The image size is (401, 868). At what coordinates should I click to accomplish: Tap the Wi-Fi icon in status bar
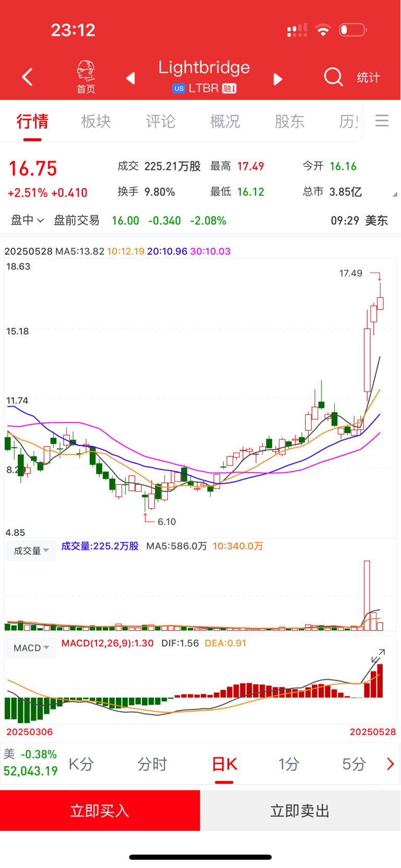click(x=323, y=30)
